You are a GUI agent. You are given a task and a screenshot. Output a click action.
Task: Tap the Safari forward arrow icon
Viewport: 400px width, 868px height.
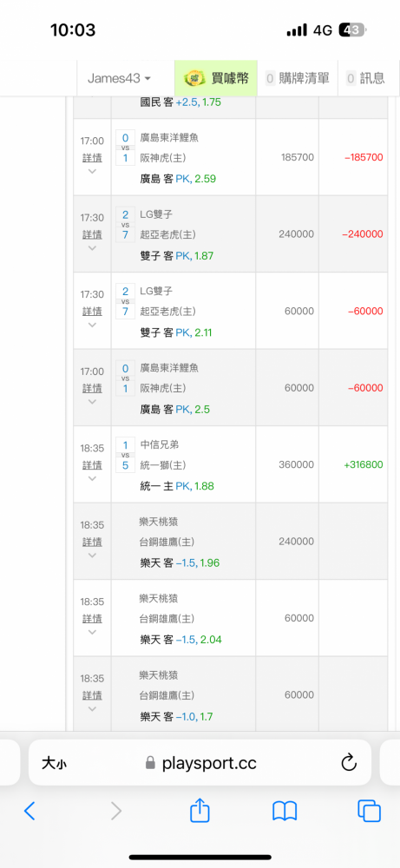point(115,811)
